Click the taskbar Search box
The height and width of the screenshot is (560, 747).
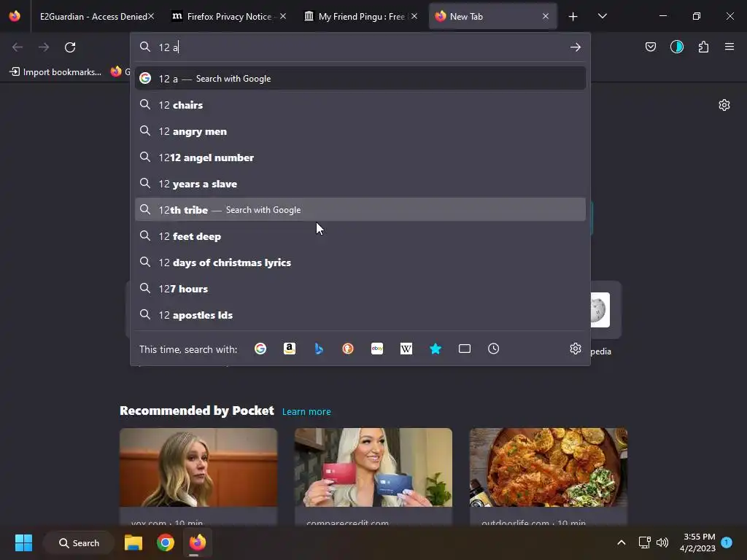click(79, 542)
